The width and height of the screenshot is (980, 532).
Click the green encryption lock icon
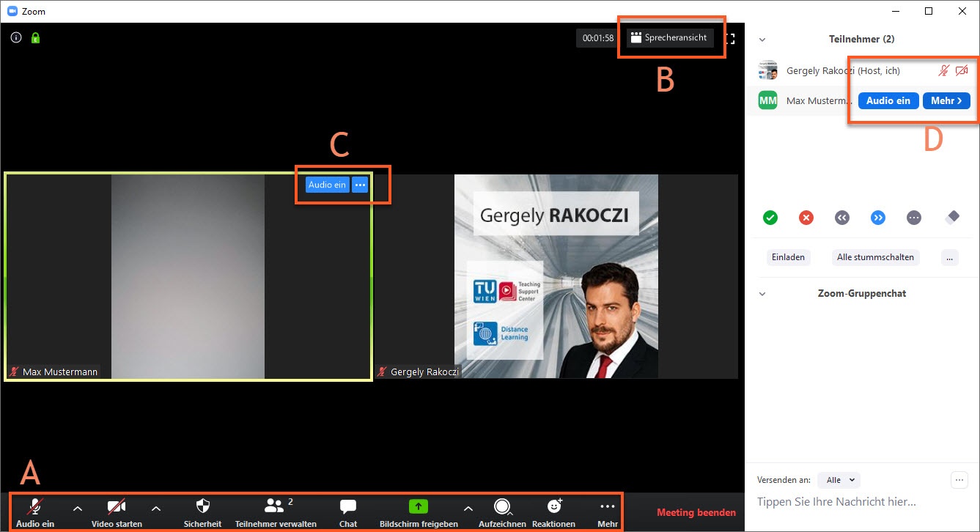[35, 37]
